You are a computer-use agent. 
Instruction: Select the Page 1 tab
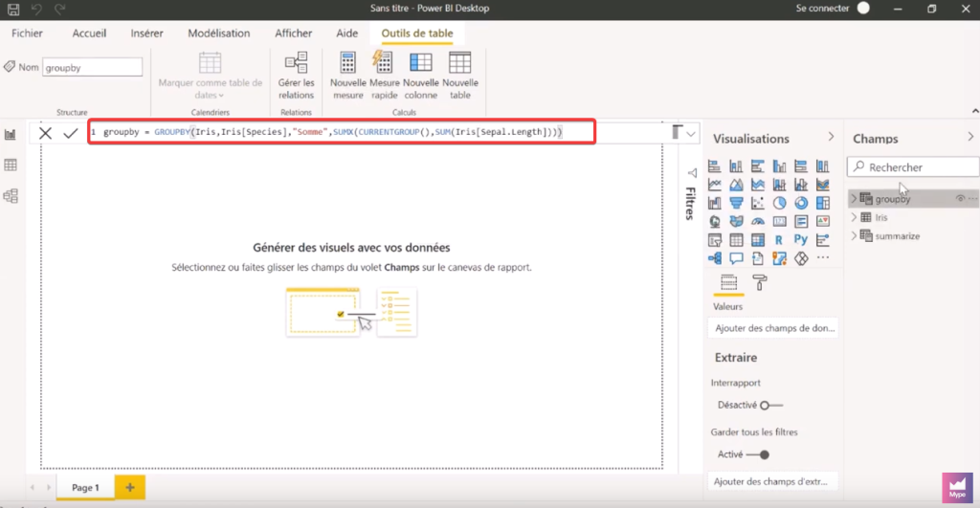coord(85,487)
